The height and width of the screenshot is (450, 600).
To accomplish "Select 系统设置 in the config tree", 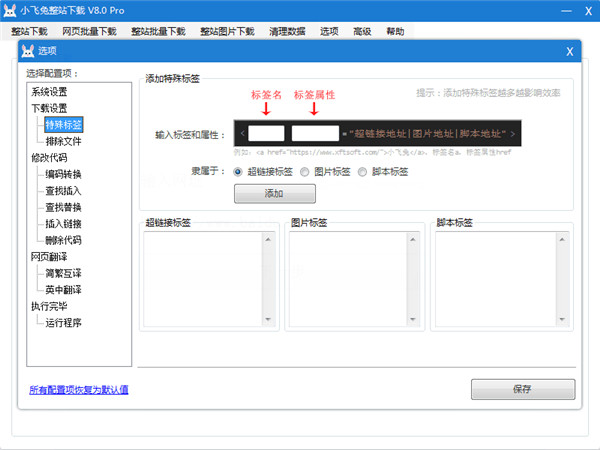I will click(49, 92).
